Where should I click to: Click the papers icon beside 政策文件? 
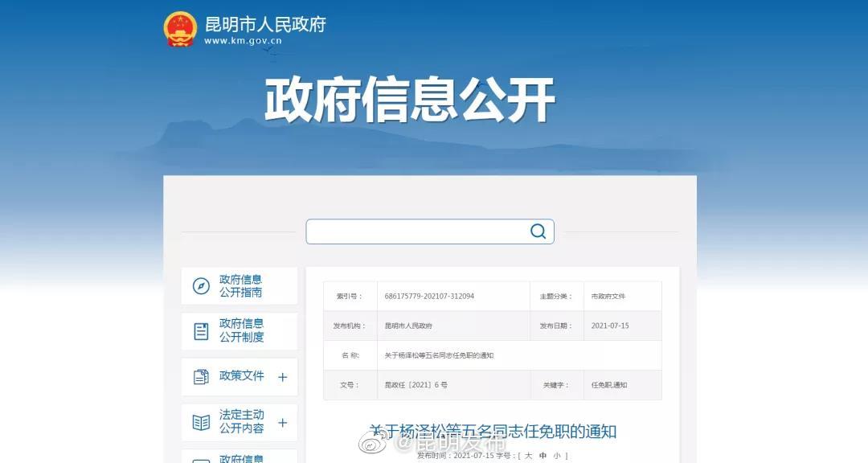(199, 376)
